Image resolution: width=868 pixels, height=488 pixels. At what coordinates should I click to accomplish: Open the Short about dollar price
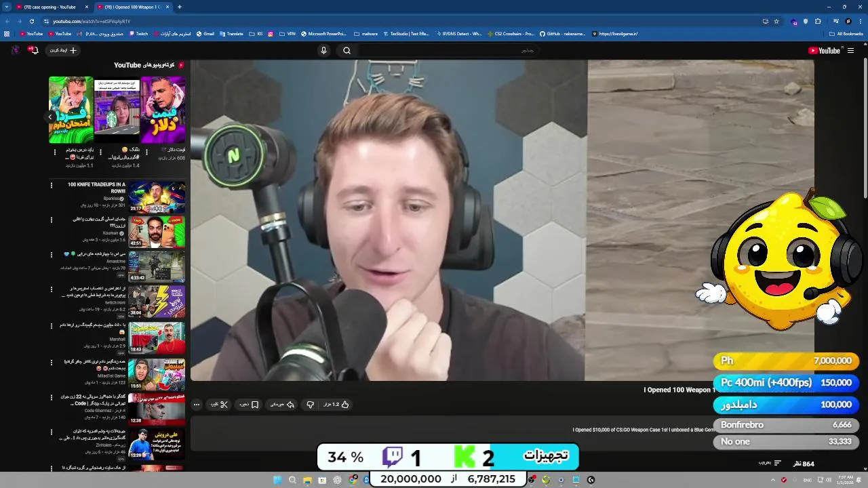pos(163,110)
